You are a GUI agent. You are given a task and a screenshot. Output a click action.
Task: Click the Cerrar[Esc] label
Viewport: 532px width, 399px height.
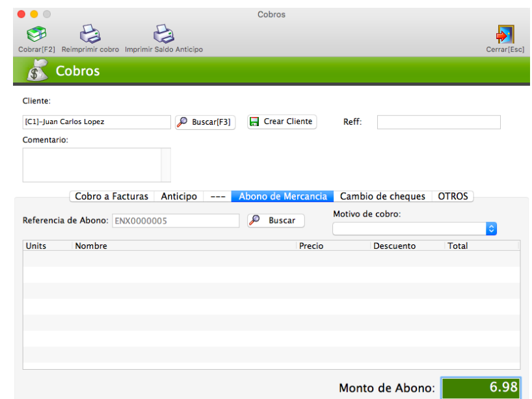505,49
